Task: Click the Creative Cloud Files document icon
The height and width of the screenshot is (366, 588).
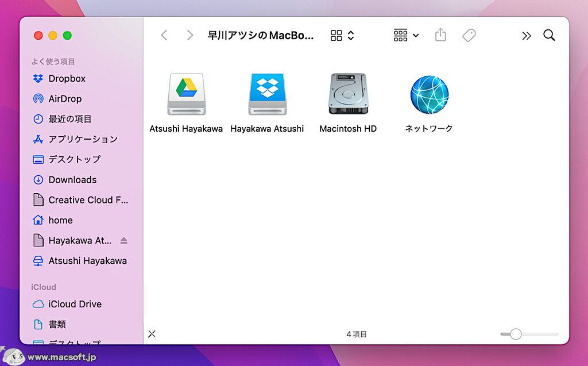Action: pos(38,200)
